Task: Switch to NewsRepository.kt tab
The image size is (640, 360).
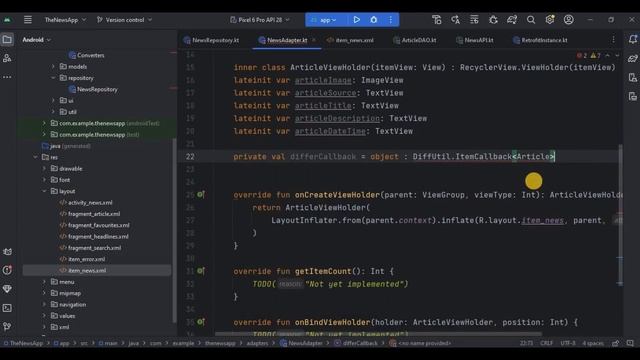Action: tap(211, 40)
